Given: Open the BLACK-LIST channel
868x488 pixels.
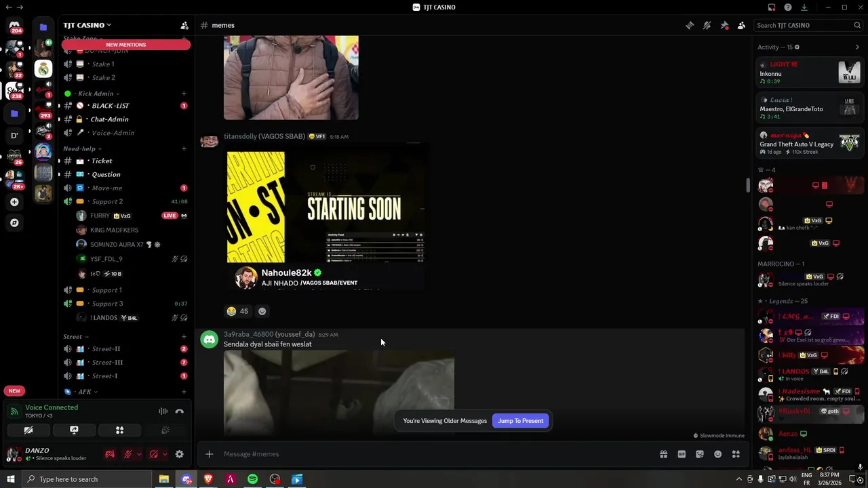Looking at the screenshot, I should [x=125, y=106].
